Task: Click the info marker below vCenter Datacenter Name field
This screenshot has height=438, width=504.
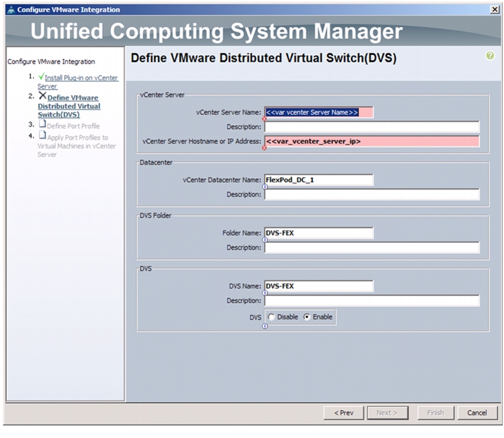Action: pyautogui.click(x=265, y=187)
